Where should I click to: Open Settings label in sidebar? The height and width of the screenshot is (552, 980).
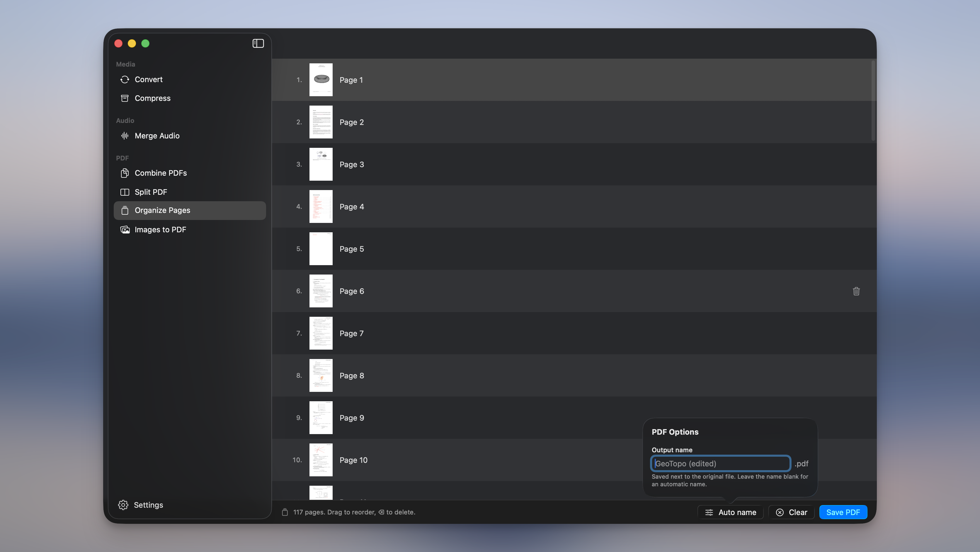click(148, 505)
